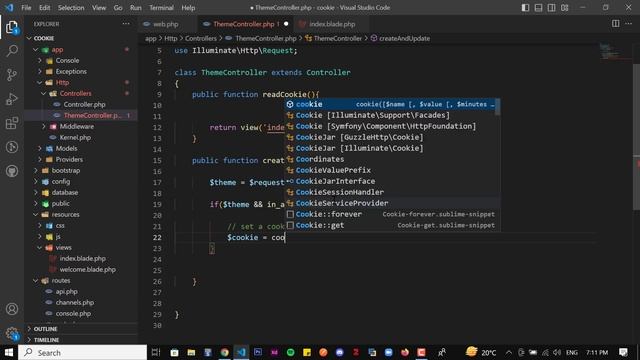Switch to the index.blade.php tab
Viewport: 640px width, 360px height.
[x=331, y=24]
